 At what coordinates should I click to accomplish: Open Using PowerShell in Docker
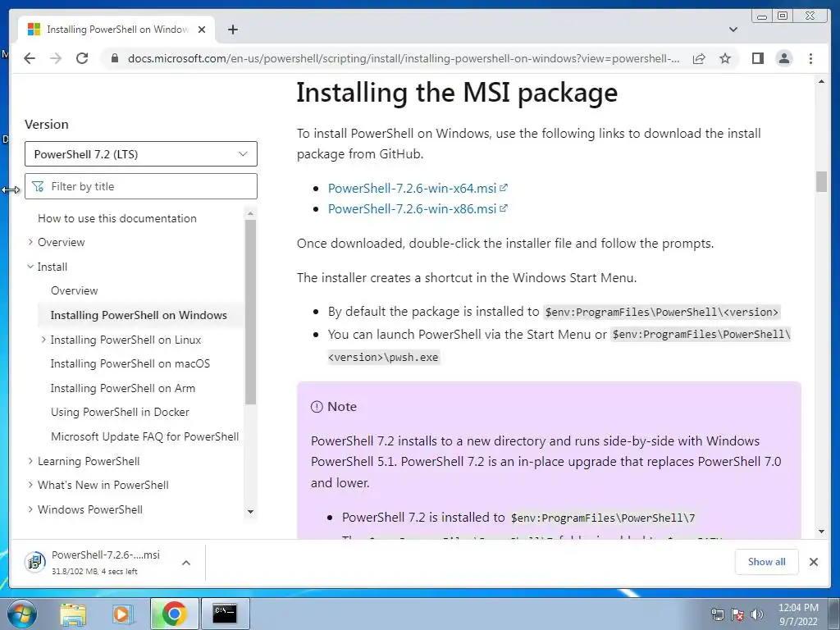coord(120,412)
